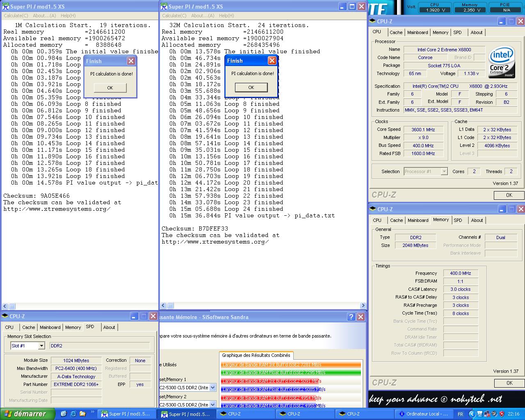The image size is (525, 420).
Task: Expand hidden system tray icons arrow
Action: point(472,414)
